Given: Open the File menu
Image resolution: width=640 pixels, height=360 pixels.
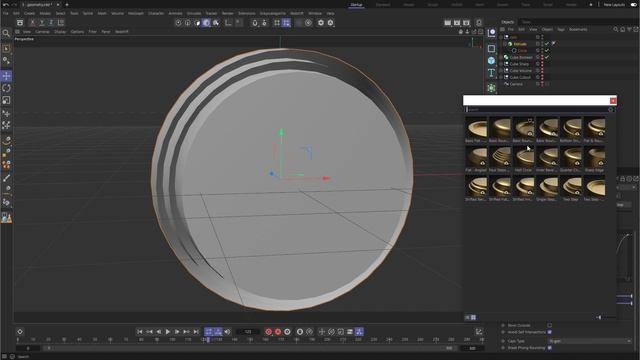Looking at the screenshot, I should pos(5,13).
